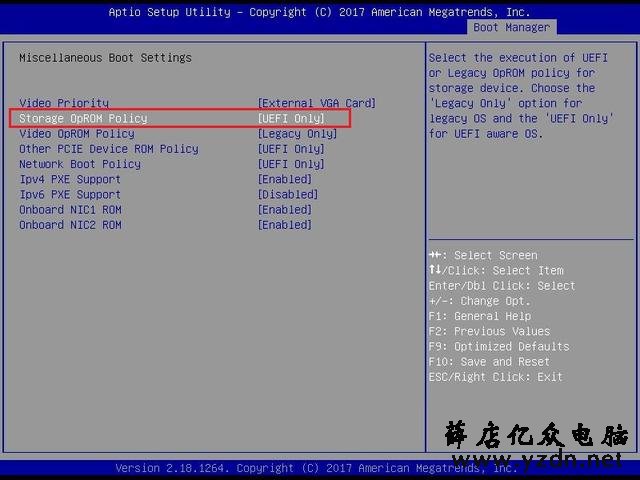
Task: Click the Version 2.18.1264 footer text
Action: pyautogui.click(x=316, y=468)
